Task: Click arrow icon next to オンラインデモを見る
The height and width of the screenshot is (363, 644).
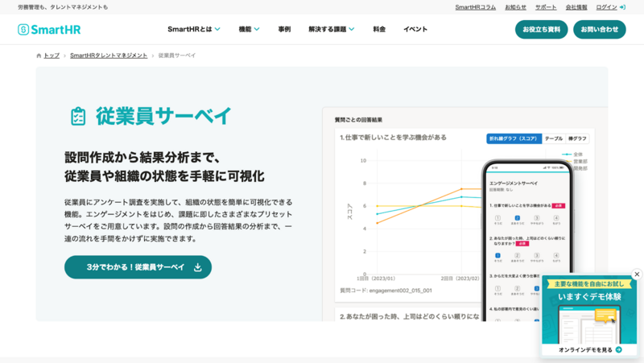Action: point(619,350)
